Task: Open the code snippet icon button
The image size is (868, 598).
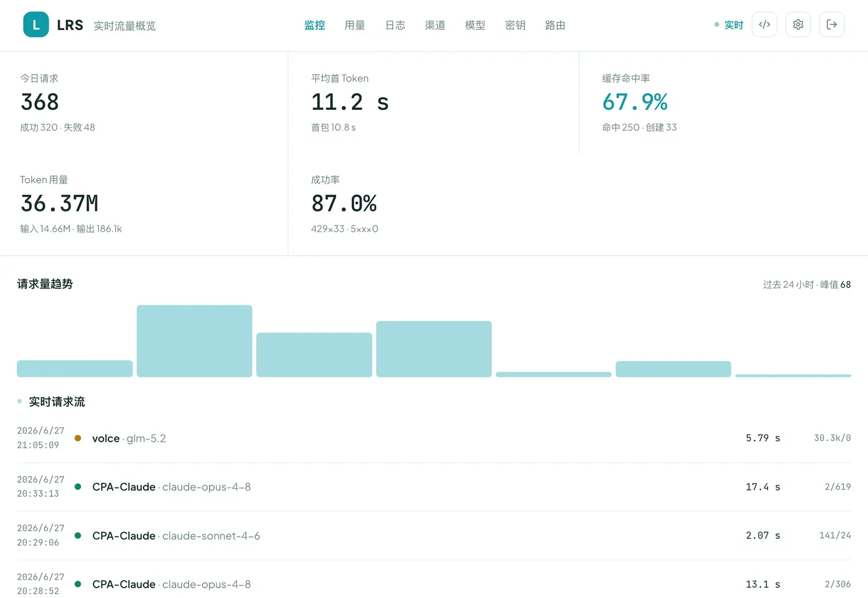Action: (764, 25)
